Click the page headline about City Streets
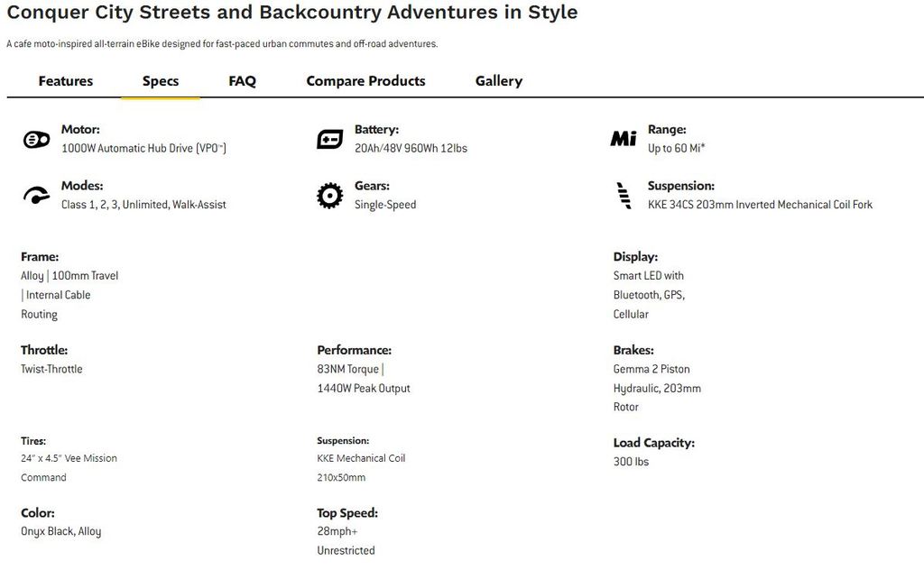Viewport: 924px width, 579px height. 292,13
